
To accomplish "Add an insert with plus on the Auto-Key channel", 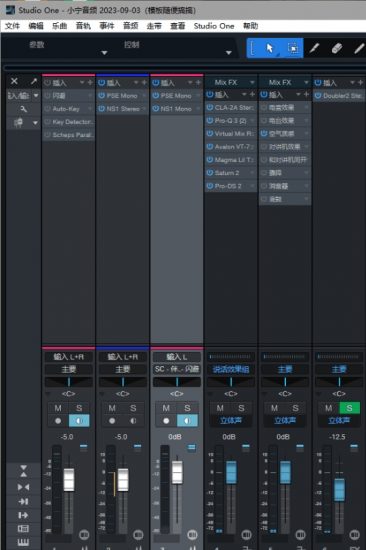I will click(90, 82).
